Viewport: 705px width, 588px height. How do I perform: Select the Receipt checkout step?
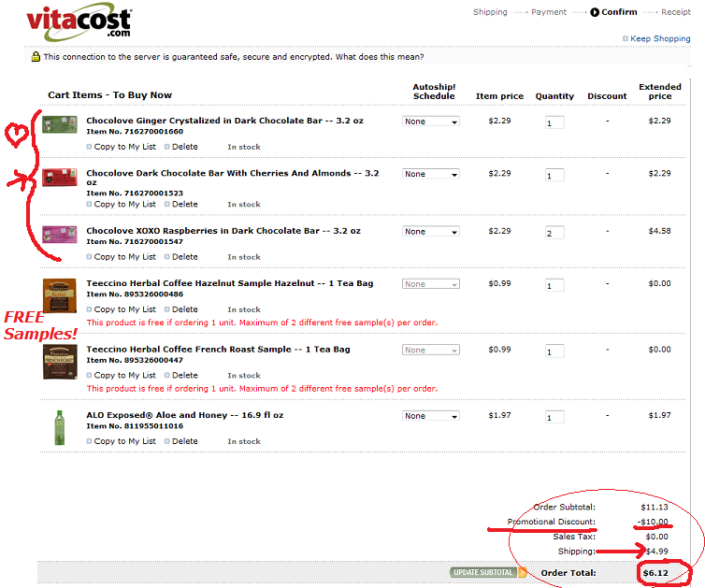[x=676, y=12]
